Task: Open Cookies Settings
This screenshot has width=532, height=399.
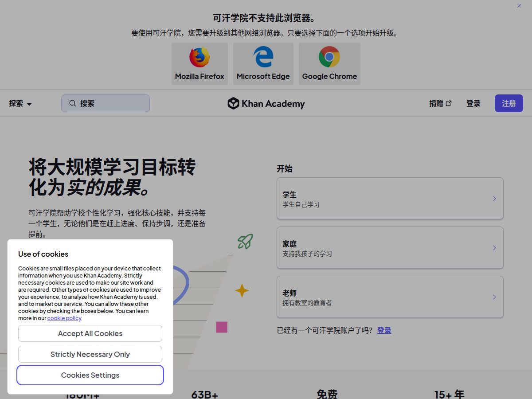Action: point(90,375)
